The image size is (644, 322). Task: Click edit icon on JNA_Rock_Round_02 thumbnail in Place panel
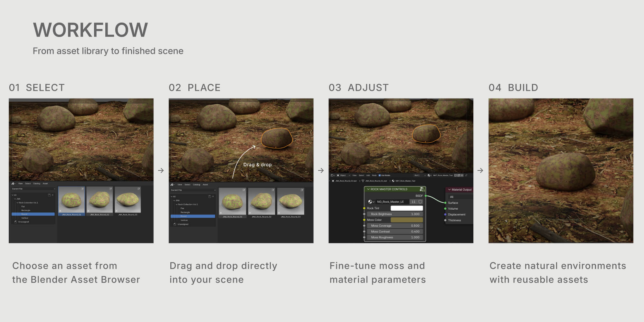(273, 190)
